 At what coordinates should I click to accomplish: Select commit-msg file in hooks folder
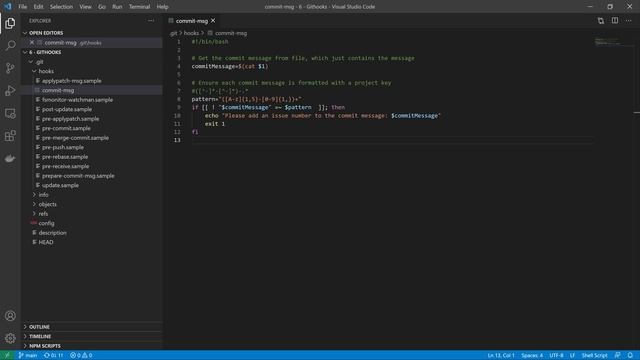coord(58,90)
